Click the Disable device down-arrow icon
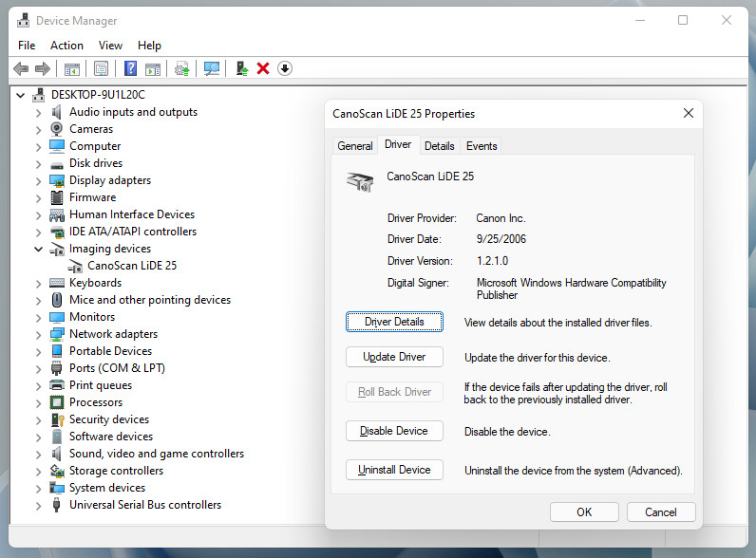This screenshot has width=756, height=558. 285,68
